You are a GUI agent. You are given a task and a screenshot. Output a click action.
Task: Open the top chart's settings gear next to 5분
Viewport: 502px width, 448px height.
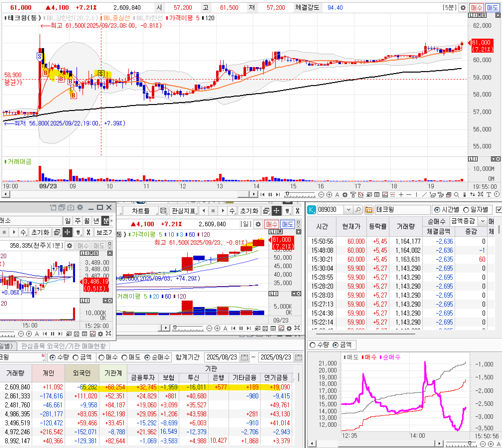pyautogui.click(x=463, y=8)
